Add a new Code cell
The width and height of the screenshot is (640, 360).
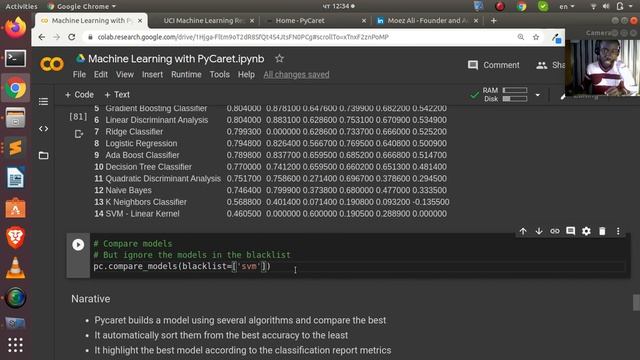tap(79, 95)
